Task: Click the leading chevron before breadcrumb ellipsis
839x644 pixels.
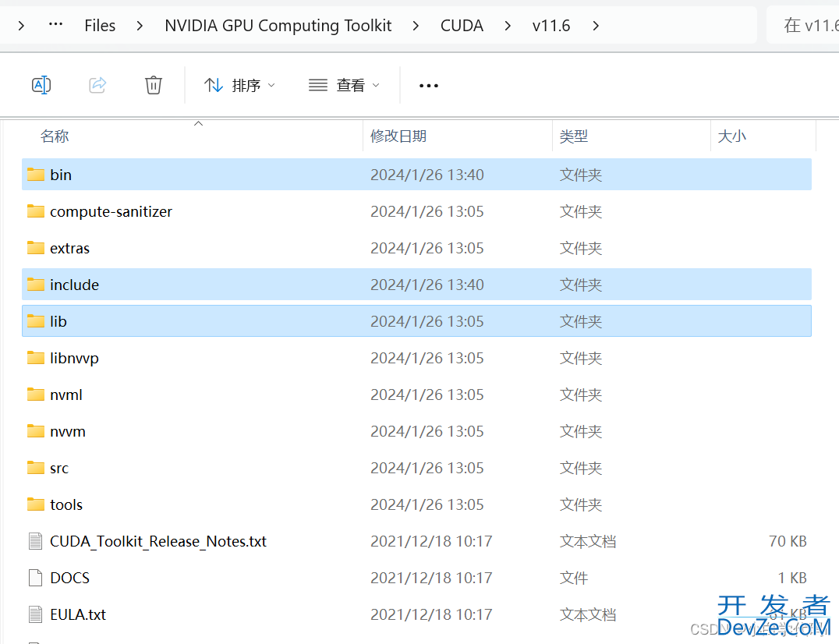Action: click(21, 26)
